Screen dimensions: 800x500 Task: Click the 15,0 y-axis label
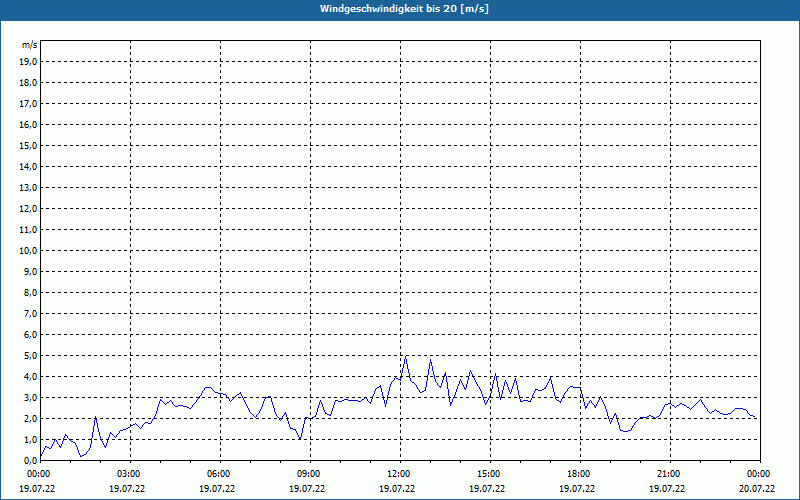[x=28, y=145]
